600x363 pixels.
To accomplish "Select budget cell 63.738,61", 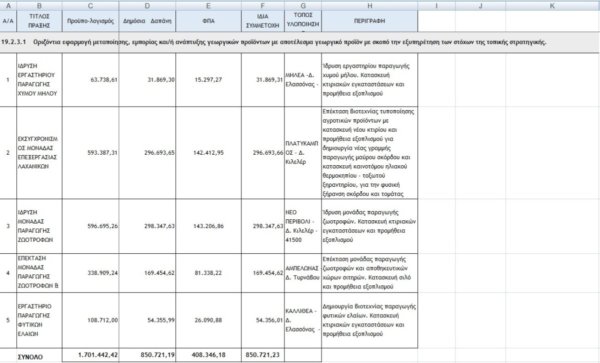I will click(90, 80).
